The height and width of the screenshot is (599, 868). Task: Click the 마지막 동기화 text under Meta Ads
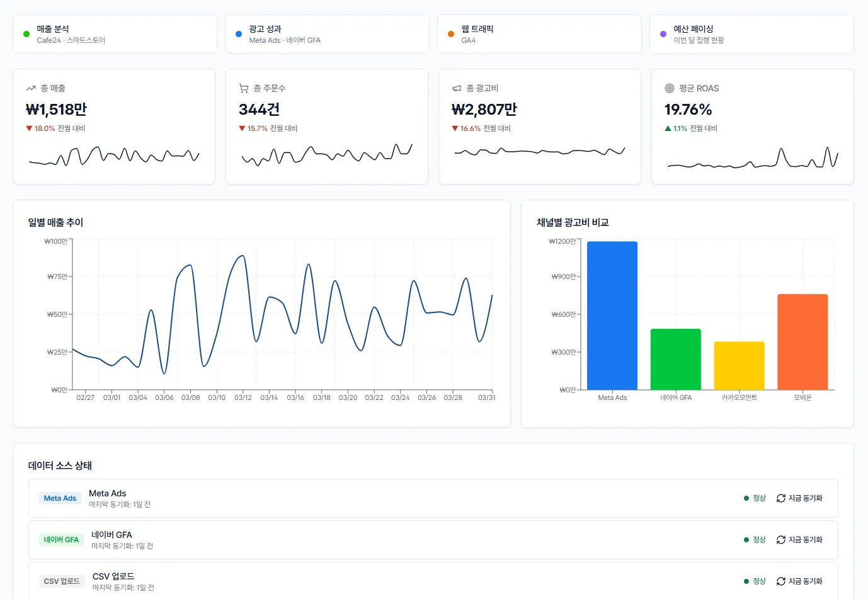pos(120,505)
